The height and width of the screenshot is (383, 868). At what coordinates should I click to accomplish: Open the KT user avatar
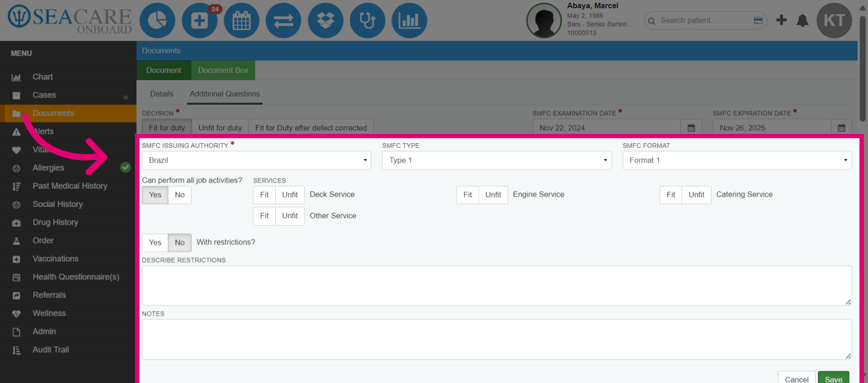(x=834, y=20)
